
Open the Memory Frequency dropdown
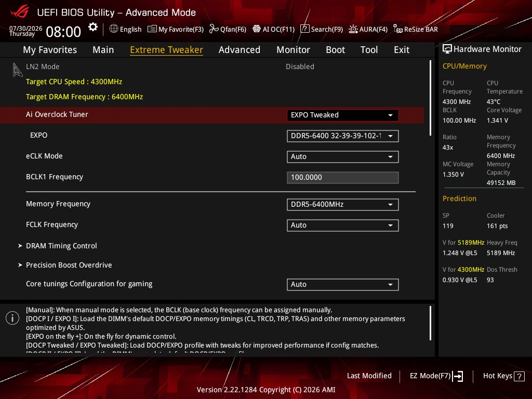(x=343, y=205)
